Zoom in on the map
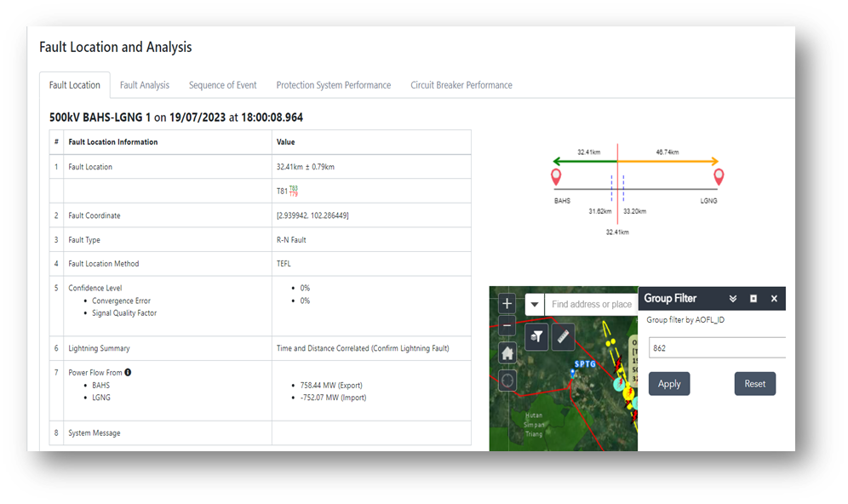The width and height of the screenshot is (848, 504). point(507,304)
